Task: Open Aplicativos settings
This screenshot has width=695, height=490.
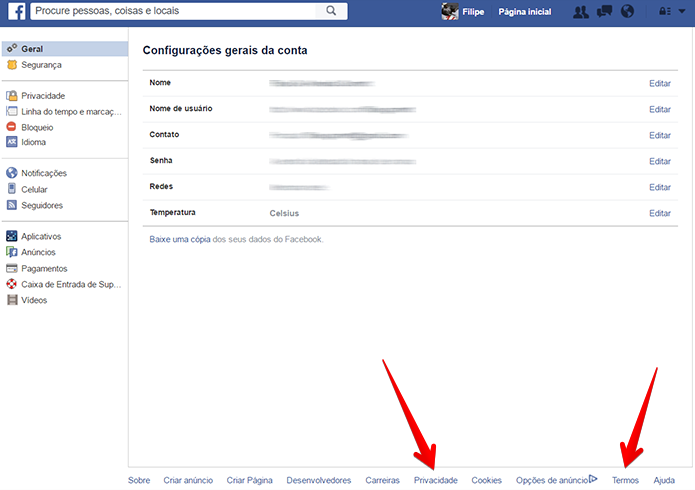Action: pyautogui.click(x=41, y=236)
